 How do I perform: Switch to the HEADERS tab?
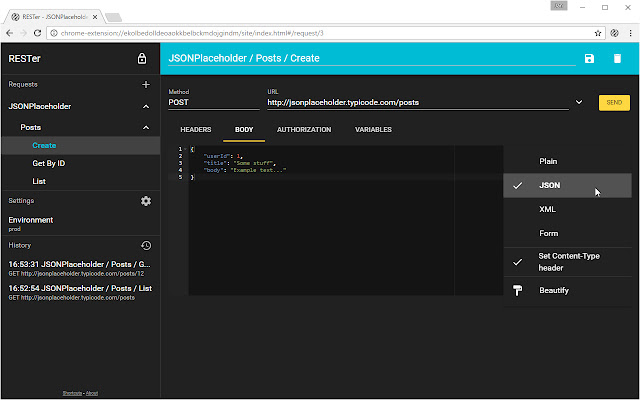(196, 129)
